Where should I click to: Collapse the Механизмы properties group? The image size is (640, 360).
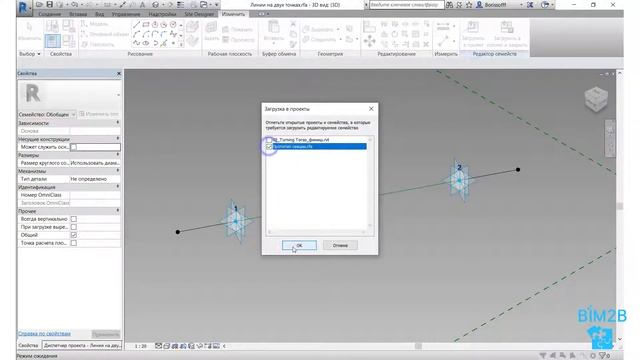[x=118, y=171]
